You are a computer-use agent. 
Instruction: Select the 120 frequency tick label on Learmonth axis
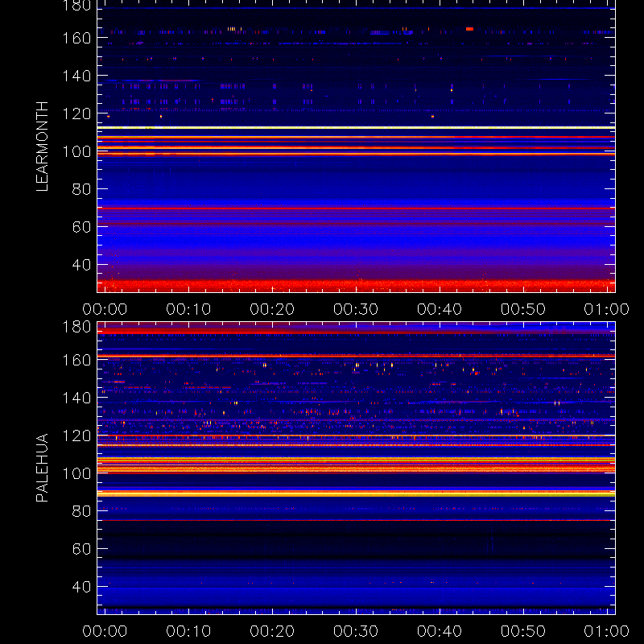point(76,114)
